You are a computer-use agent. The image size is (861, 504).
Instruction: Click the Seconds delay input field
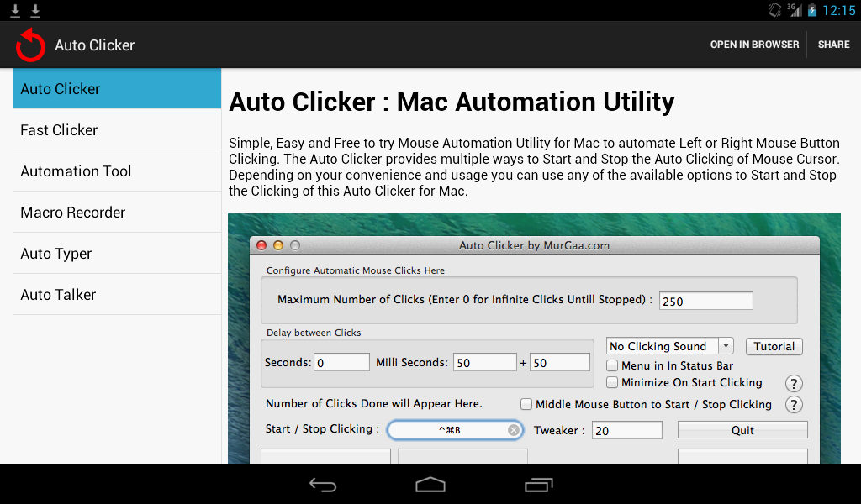click(x=341, y=363)
